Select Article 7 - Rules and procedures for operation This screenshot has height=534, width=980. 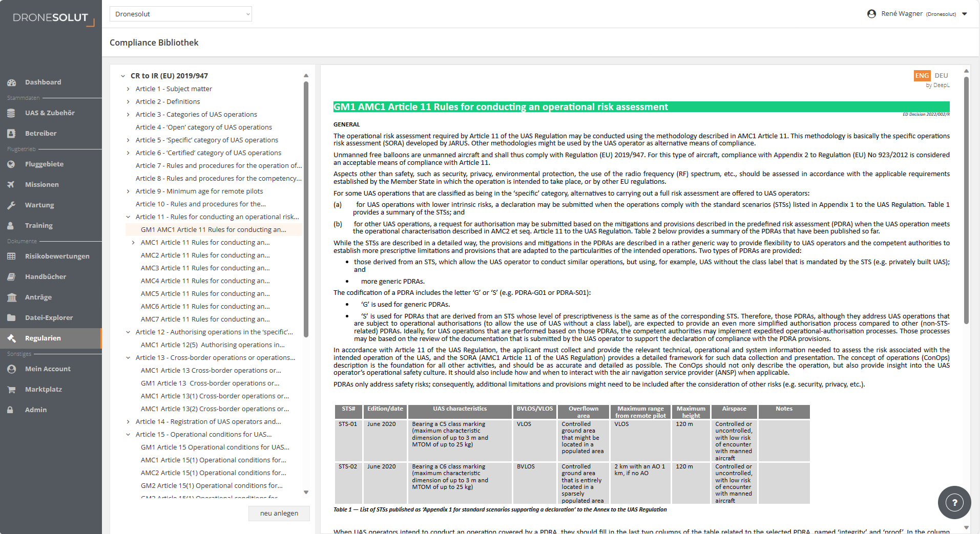(219, 166)
